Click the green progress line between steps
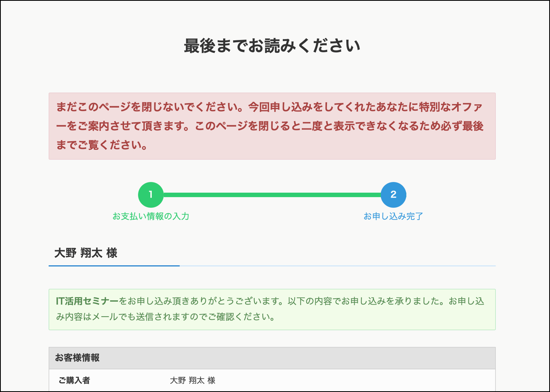 pyautogui.click(x=271, y=195)
